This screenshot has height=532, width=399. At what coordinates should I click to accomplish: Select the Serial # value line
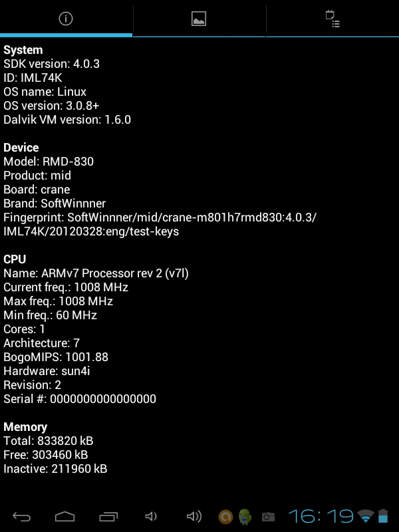coord(80,398)
